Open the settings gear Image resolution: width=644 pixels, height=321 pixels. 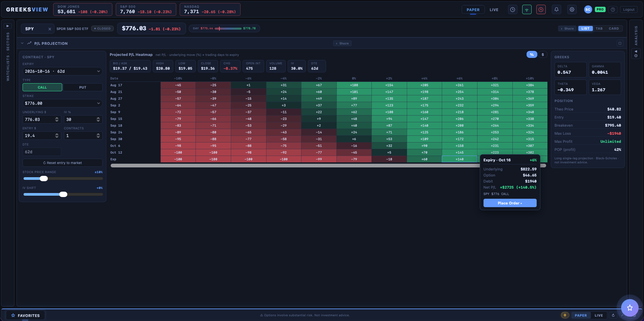click(x=572, y=10)
